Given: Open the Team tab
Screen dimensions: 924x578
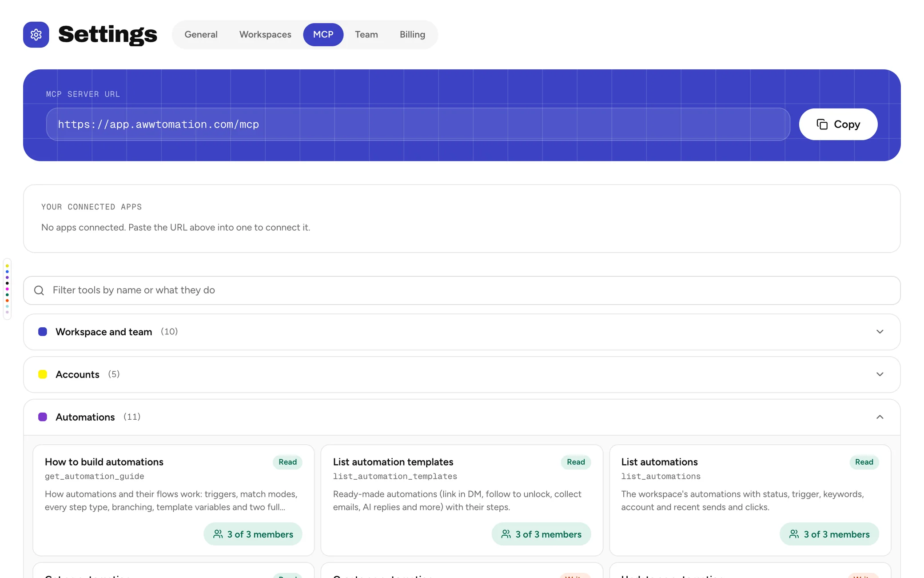Looking at the screenshot, I should (x=366, y=35).
